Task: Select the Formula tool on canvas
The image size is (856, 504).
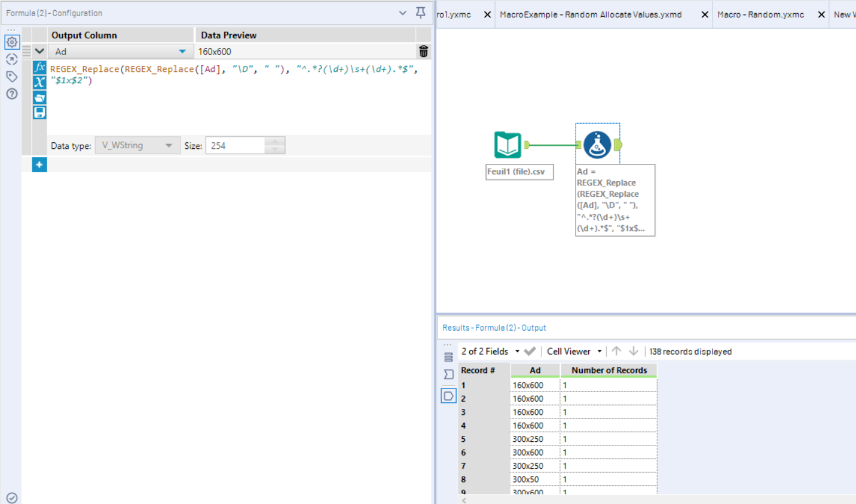Action: 597,145
